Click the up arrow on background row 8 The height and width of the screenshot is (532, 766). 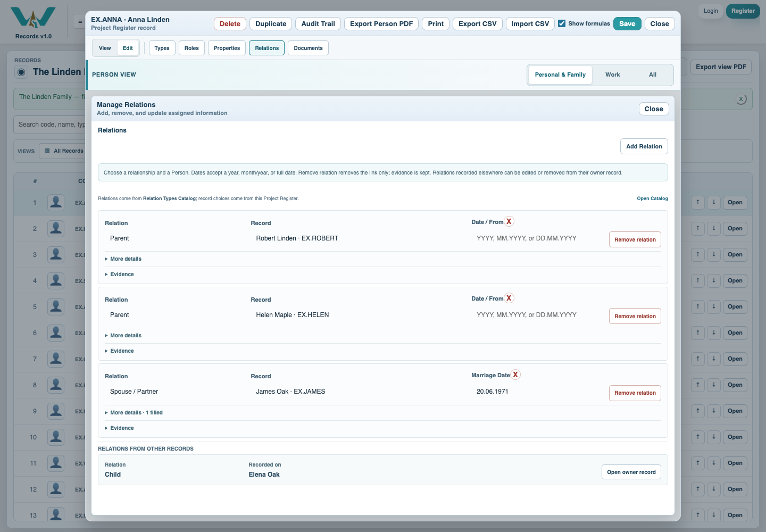coord(698,385)
